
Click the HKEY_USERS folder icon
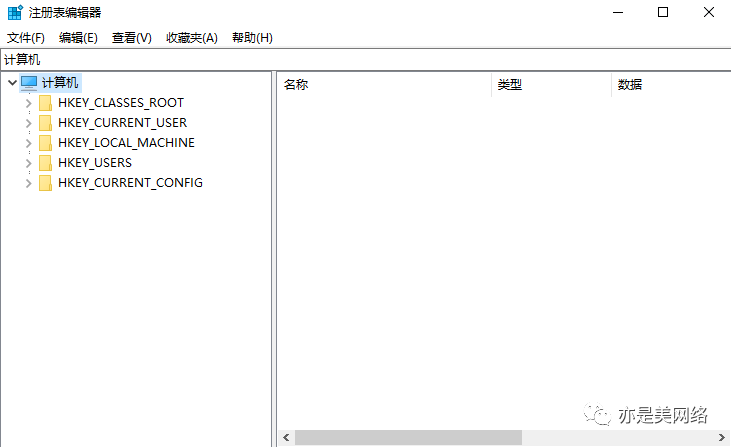point(45,163)
